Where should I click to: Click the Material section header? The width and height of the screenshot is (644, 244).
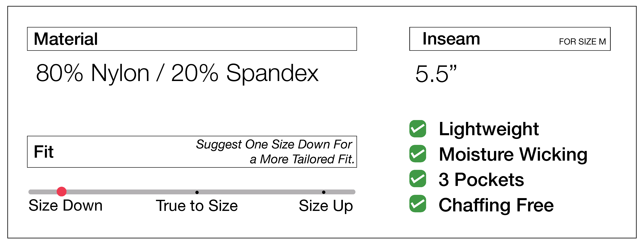pyautogui.click(x=66, y=39)
